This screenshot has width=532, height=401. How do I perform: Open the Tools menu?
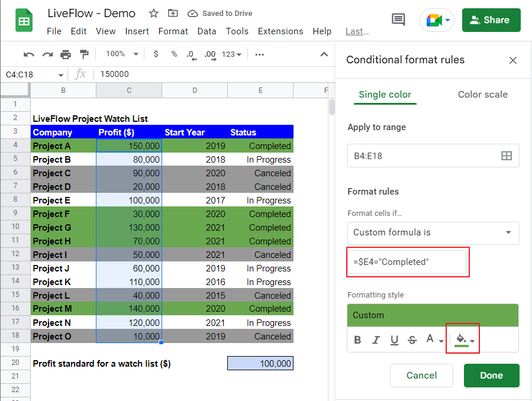pyautogui.click(x=237, y=31)
